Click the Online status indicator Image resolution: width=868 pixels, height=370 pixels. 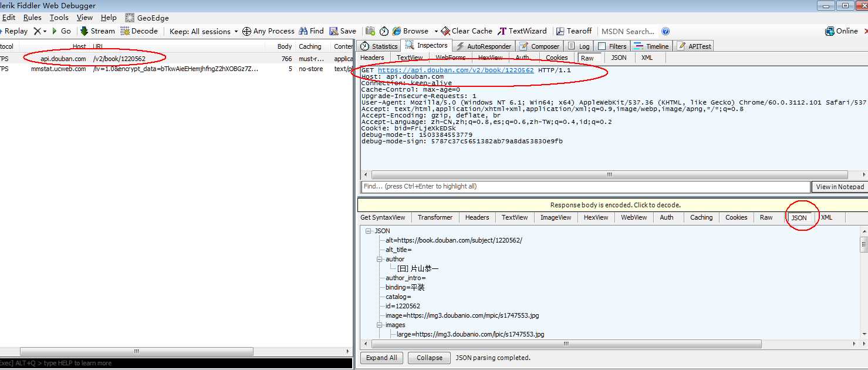point(842,31)
